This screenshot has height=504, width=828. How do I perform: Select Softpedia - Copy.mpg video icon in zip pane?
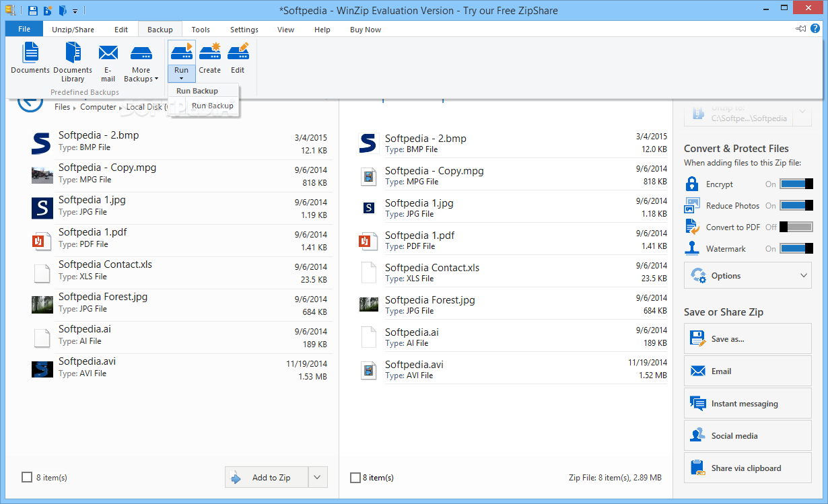point(368,176)
